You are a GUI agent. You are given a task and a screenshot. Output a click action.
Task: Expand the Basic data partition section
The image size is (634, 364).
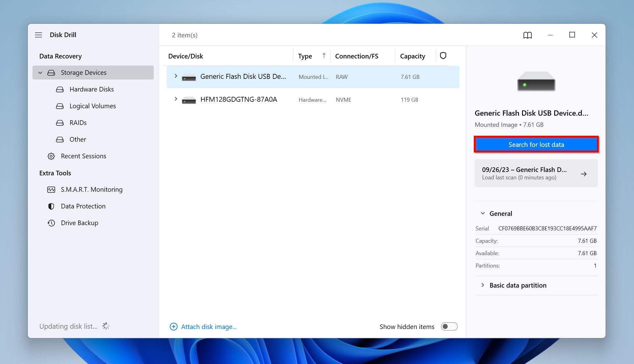(x=483, y=285)
